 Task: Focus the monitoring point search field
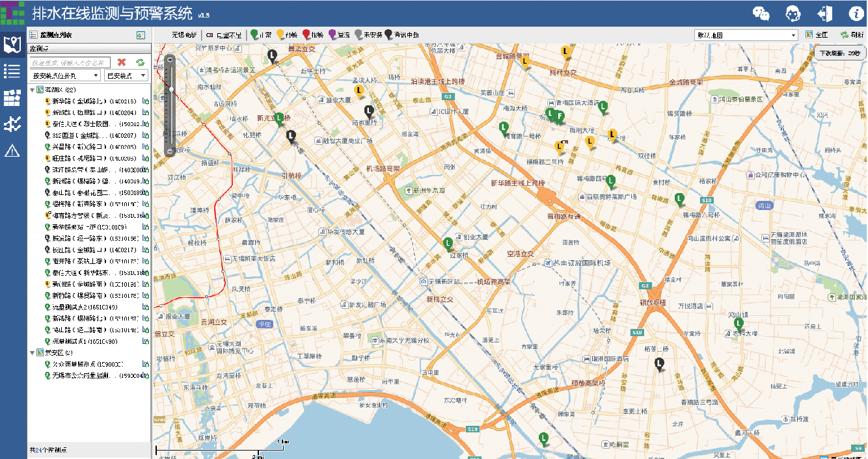point(72,62)
